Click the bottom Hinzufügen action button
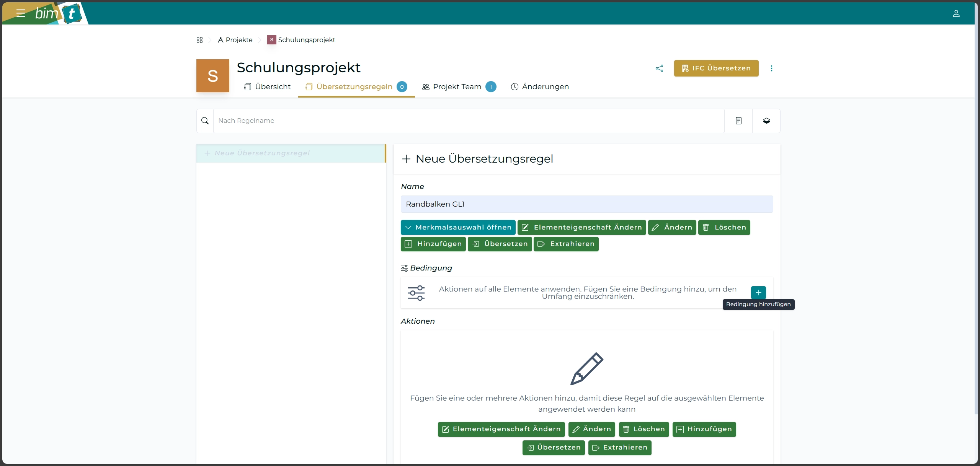This screenshot has height=466, width=980. click(x=704, y=429)
